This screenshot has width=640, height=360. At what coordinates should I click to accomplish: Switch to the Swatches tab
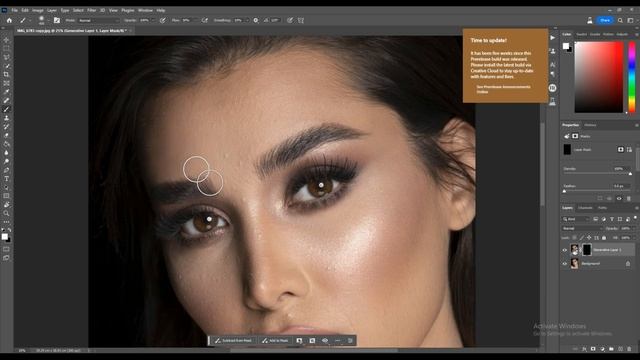tap(581, 34)
